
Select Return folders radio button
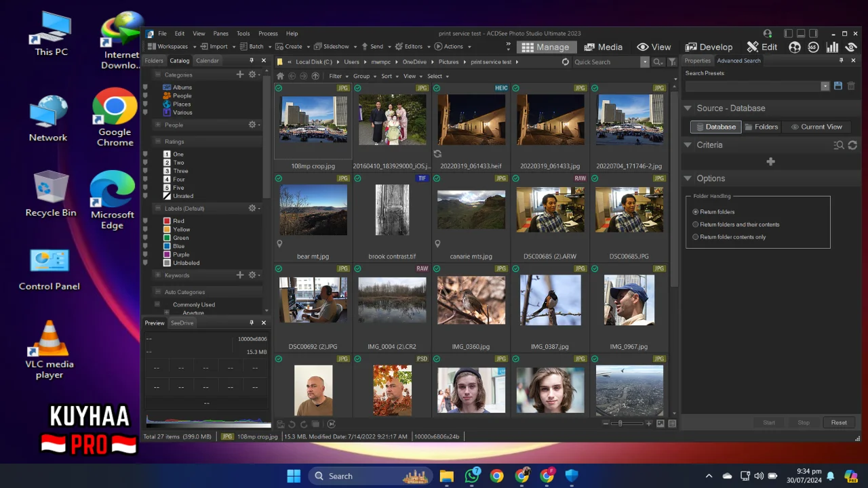pyautogui.click(x=696, y=212)
